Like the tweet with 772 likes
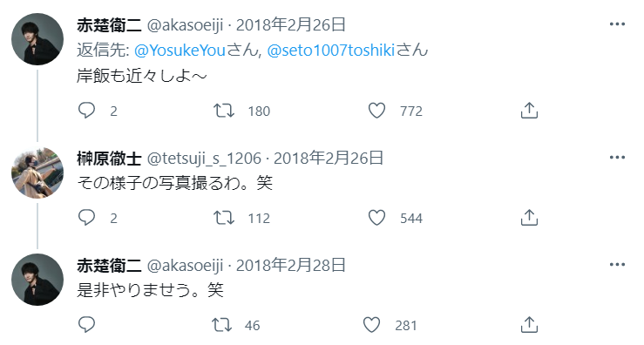Image resolution: width=644 pixels, height=345 pixels. (376, 111)
